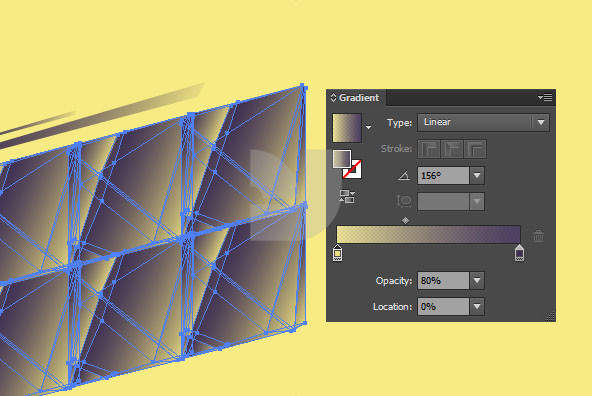This screenshot has height=396, width=592.
Task: Select the yellow left gradient color stop
Action: (338, 253)
